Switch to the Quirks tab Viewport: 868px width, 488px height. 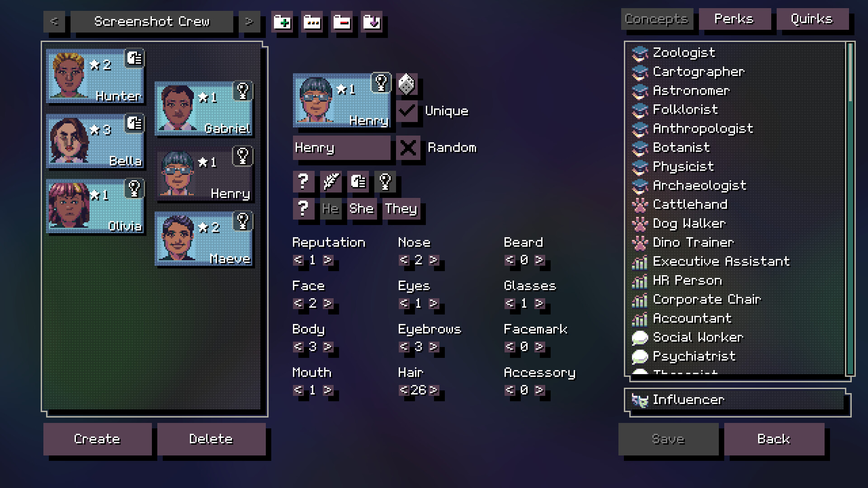point(814,19)
